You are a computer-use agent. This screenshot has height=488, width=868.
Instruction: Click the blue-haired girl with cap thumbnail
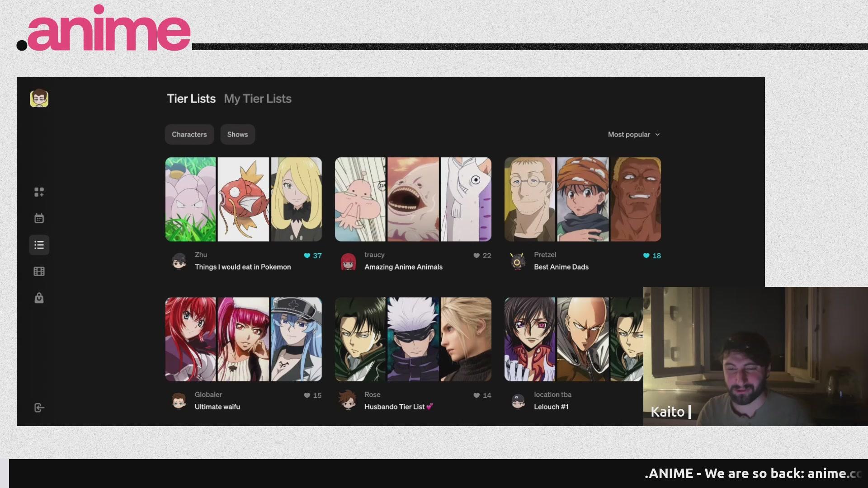pos(297,339)
